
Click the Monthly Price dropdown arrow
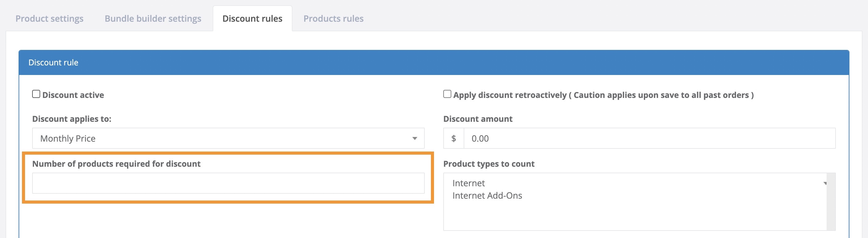(415, 139)
